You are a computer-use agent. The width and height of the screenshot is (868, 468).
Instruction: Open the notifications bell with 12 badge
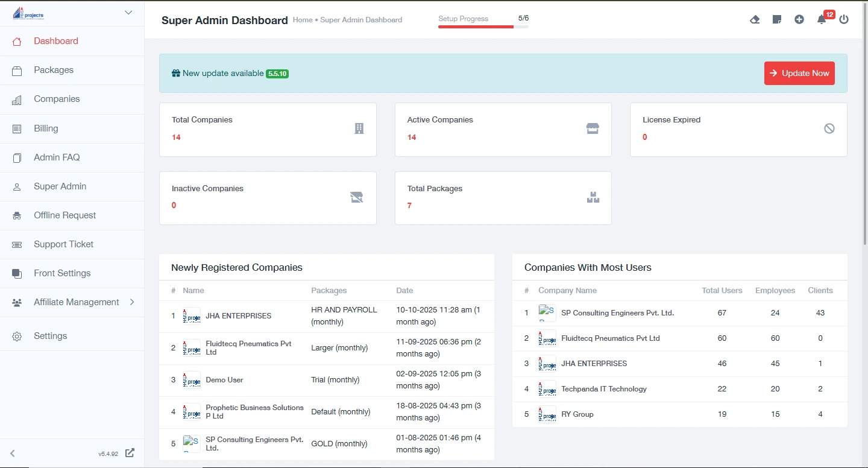tap(822, 19)
